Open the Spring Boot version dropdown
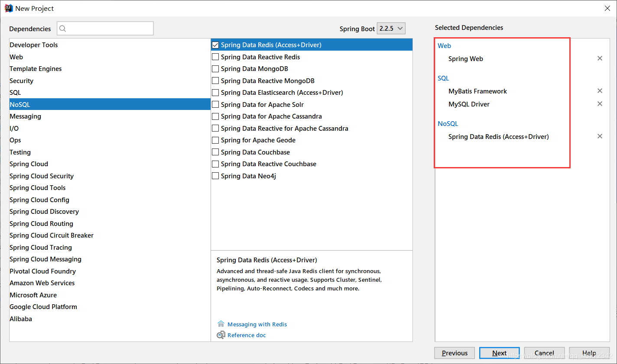Screen dimensions: 617x364 click(x=391, y=29)
